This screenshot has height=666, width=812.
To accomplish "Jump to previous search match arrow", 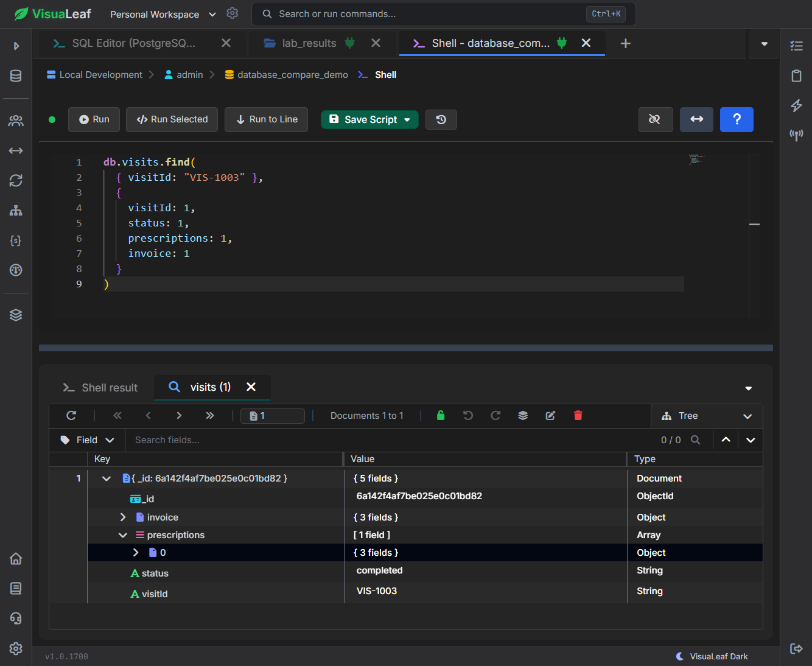I will tap(726, 440).
